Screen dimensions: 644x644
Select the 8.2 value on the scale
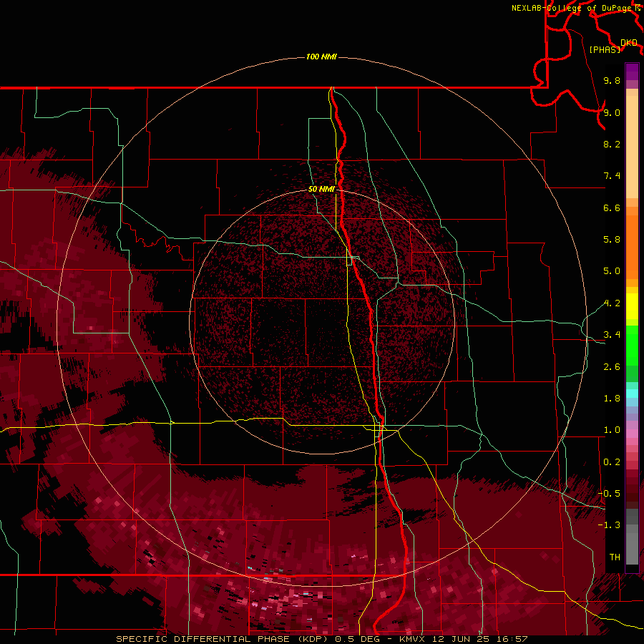(x=612, y=144)
